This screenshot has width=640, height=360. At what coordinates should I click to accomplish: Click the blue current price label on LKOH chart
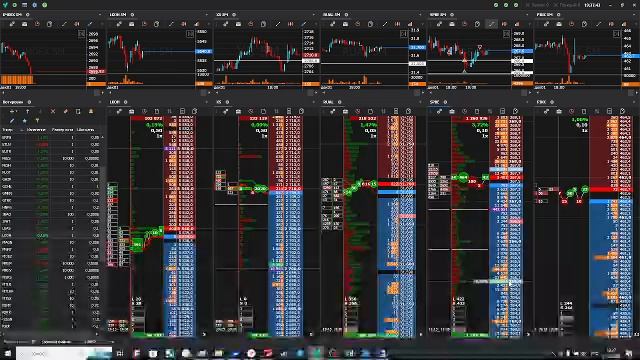203,51
